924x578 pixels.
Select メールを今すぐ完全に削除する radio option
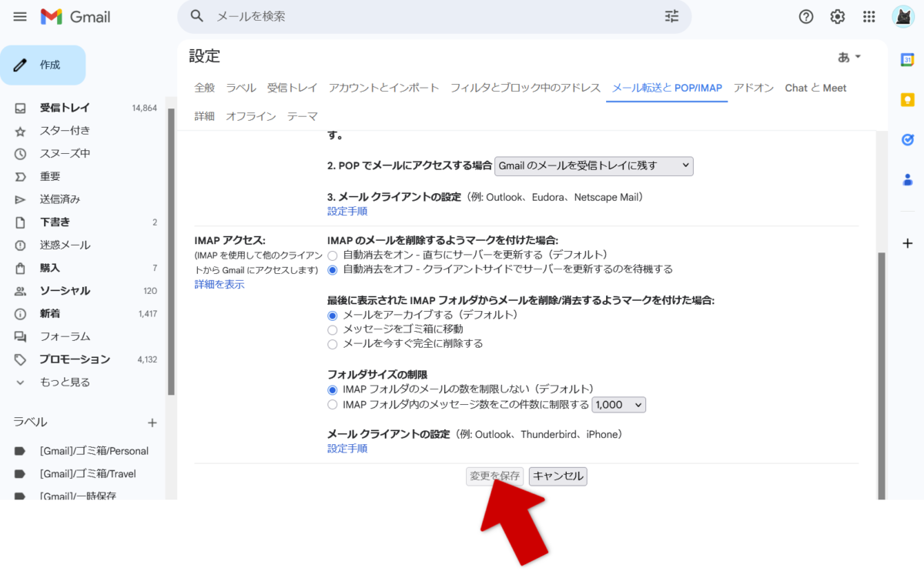pyautogui.click(x=333, y=344)
